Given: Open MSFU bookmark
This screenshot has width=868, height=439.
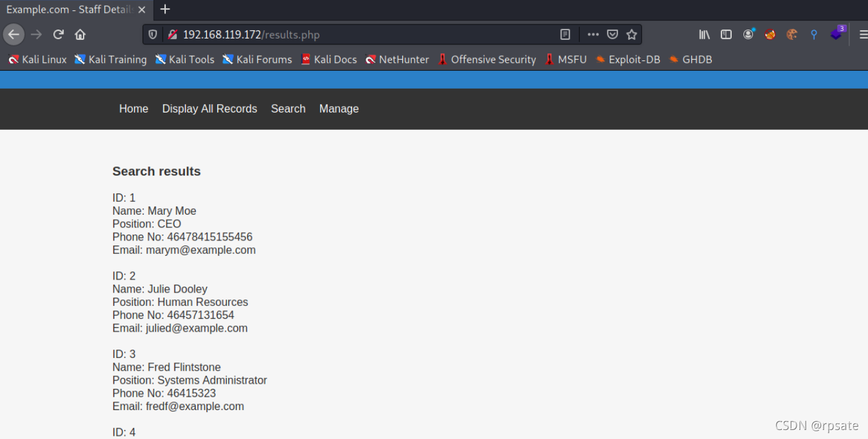Looking at the screenshot, I should pyautogui.click(x=566, y=59).
